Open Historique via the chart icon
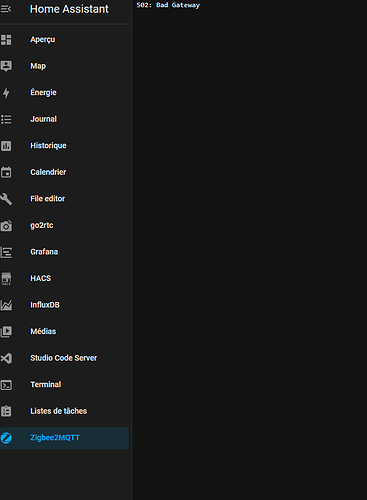 (6, 146)
